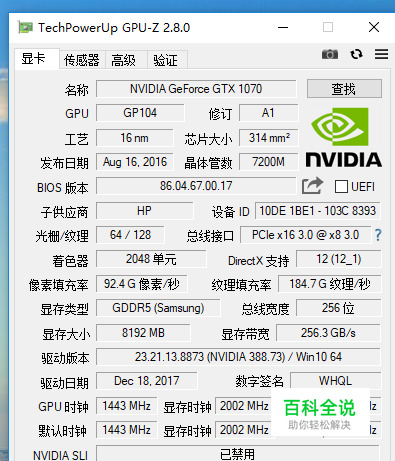This screenshot has height=461, width=395.
Task: Click the GP104 GPU field
Action: 140,113
